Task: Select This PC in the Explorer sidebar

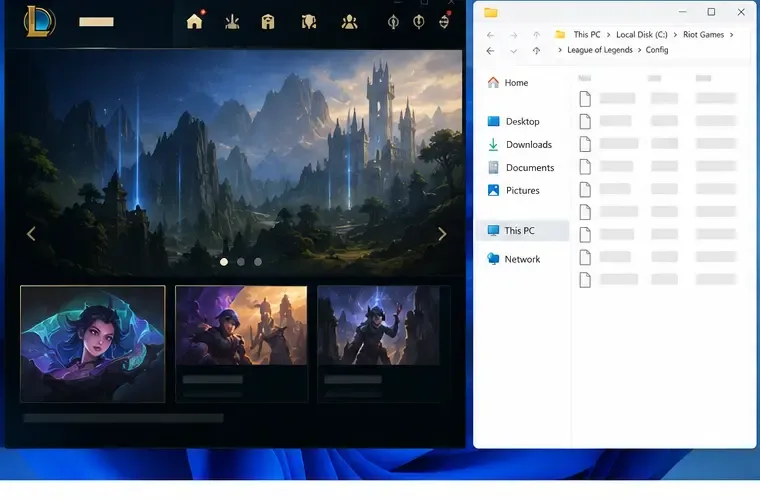Action: click(523, 231)
